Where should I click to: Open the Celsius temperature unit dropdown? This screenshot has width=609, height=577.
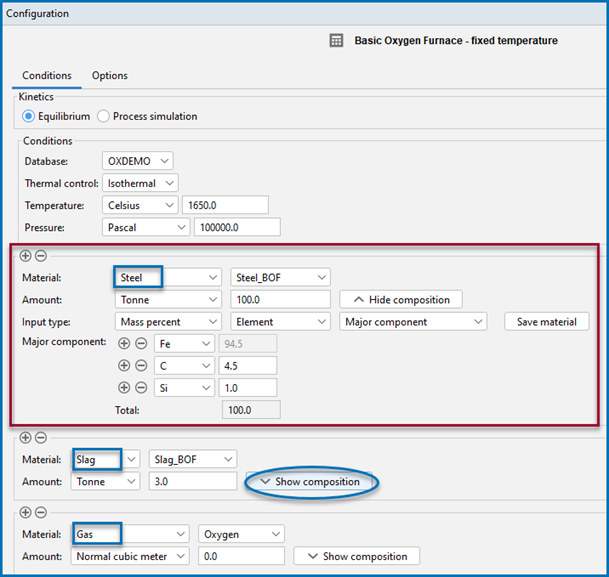coord(140,205)
